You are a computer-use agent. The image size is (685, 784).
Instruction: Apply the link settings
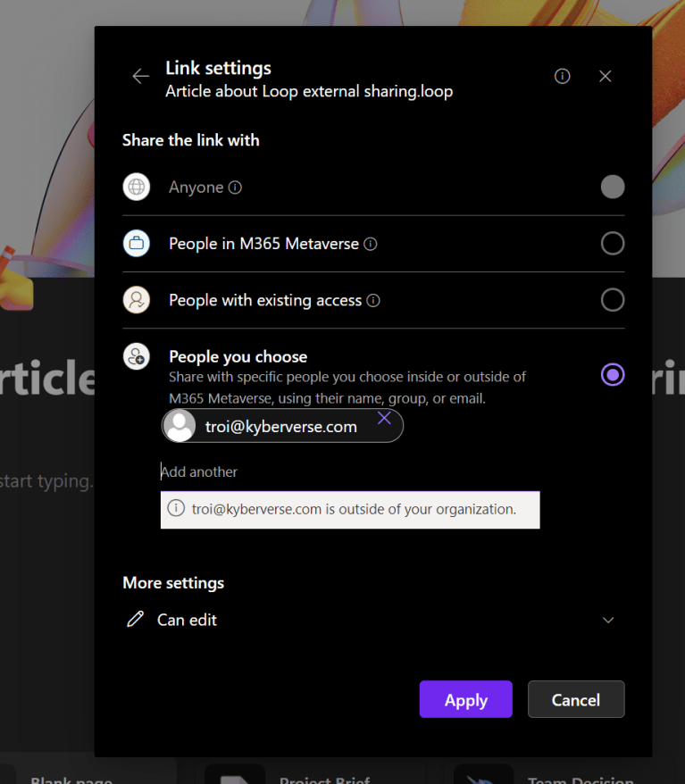[466, 699]
